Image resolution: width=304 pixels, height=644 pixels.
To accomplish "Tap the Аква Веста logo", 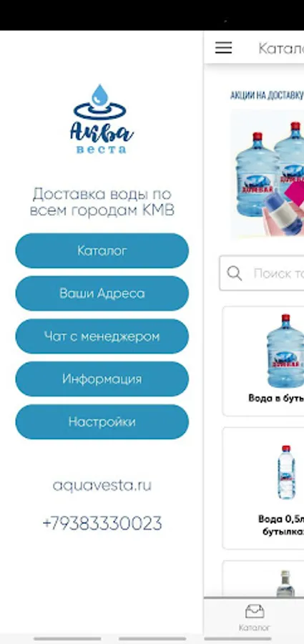I will click(102, 119).
